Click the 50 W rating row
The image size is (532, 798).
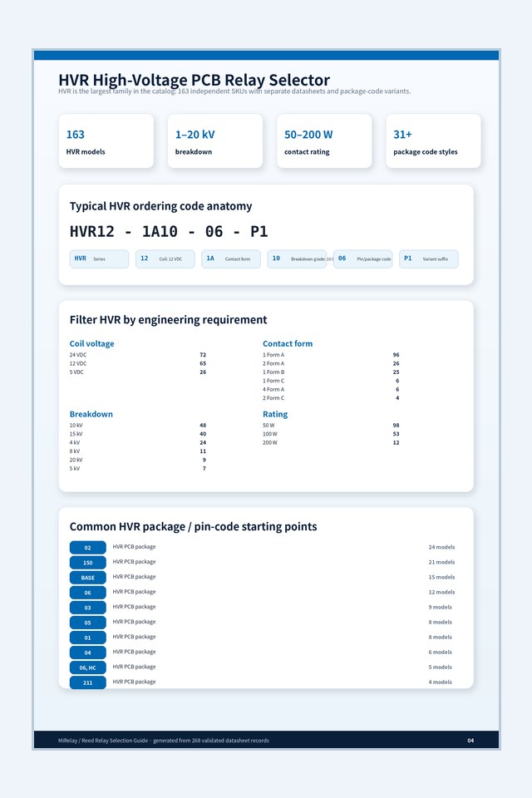click(x=331, y=425)
